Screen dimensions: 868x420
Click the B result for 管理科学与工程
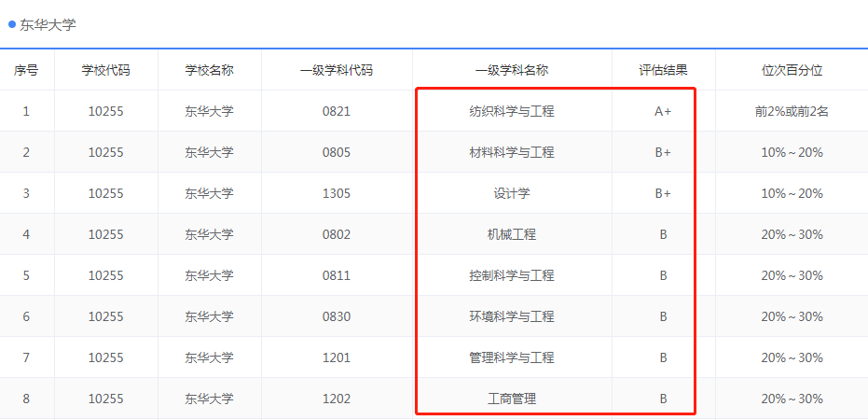point(663,357)
